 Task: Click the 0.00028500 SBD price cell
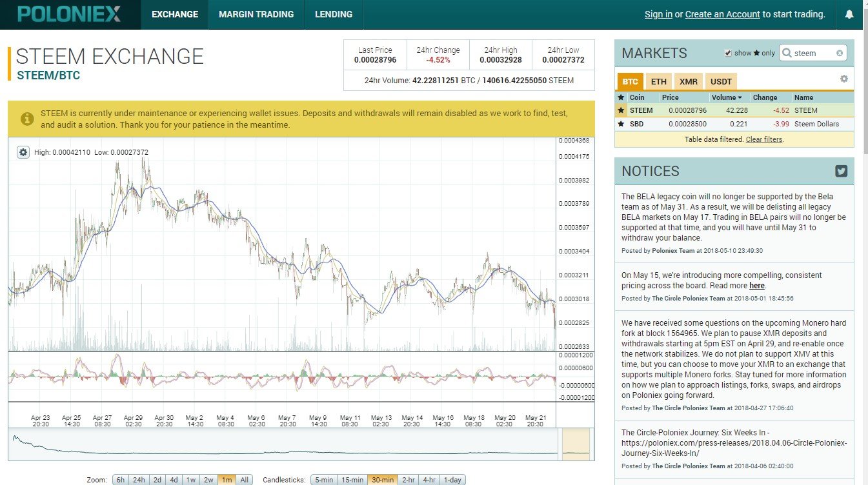687,124
